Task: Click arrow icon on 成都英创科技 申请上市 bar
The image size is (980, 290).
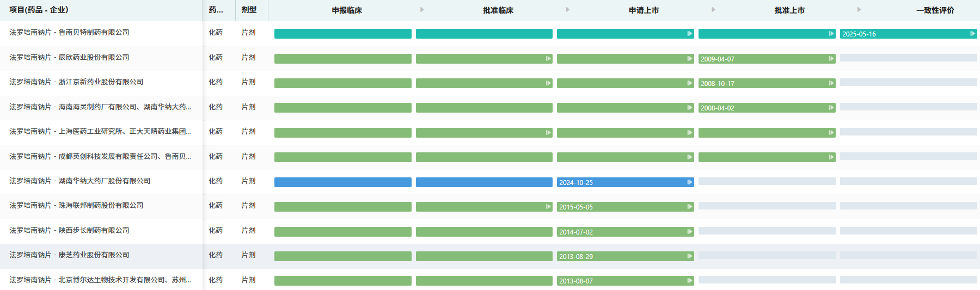Action: coord(689,157)
